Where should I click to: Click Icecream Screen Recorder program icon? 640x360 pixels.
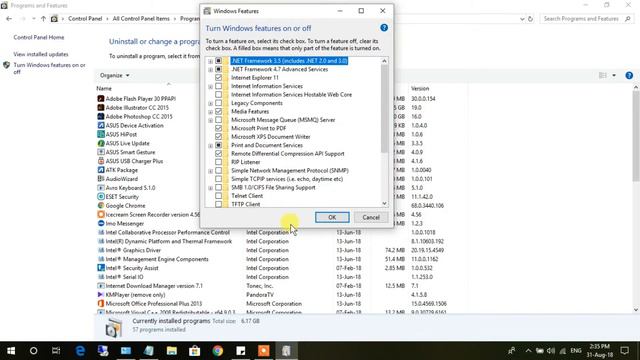click(x=101, y=214)
